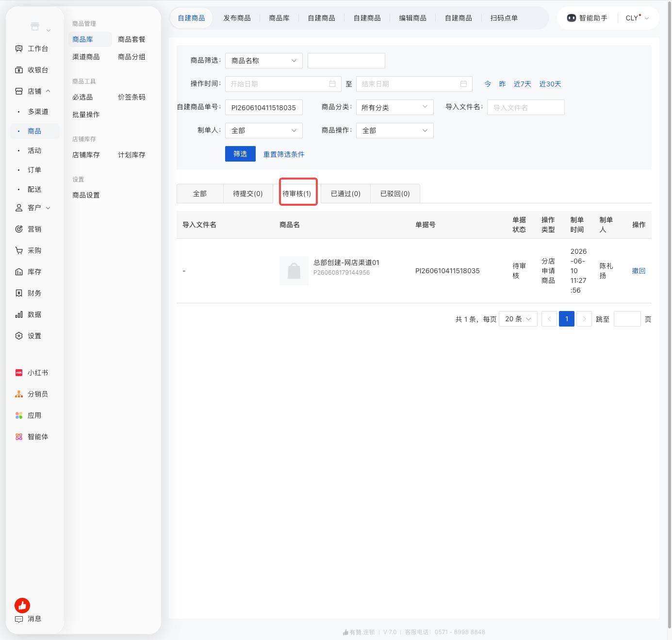The width and height of the screenshot is (672, 640).
Task: Open the 小红书 app icon
Action: coord(19,373)
